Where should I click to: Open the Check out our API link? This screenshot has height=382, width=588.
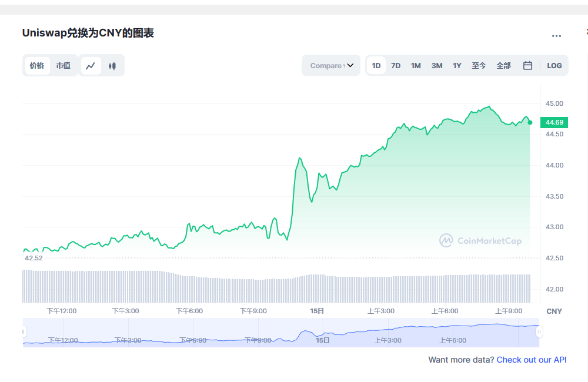[532, 360]
